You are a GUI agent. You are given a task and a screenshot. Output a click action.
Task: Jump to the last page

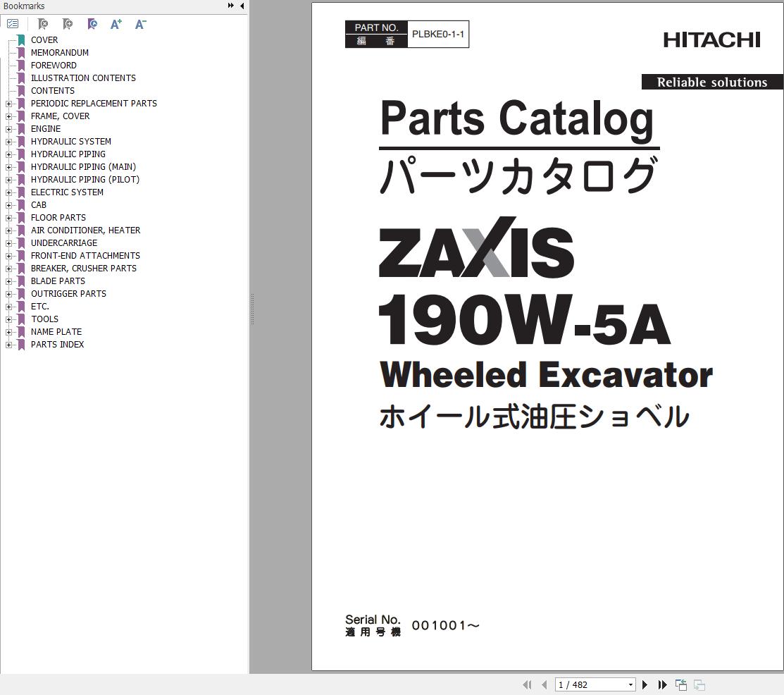pos(663,684)
